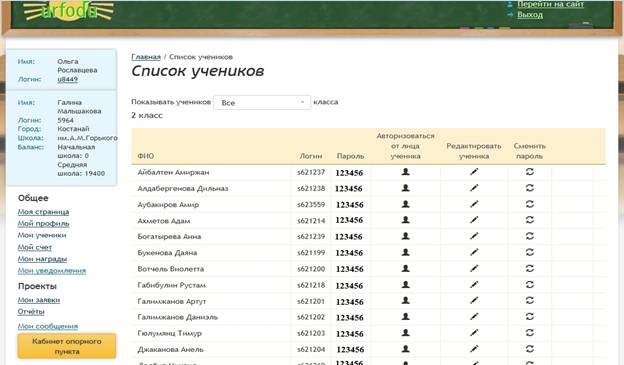The image size is (624, 365).
Task: Select login cell s621237
Action: pos(311,172)
